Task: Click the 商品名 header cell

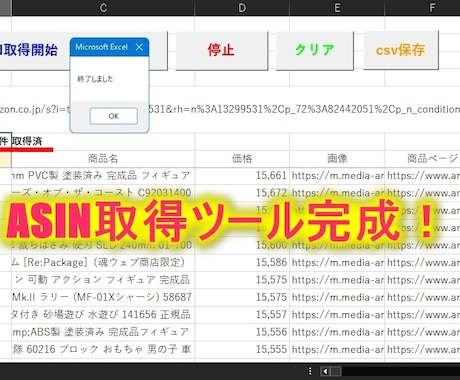Action: coord(103,159)
